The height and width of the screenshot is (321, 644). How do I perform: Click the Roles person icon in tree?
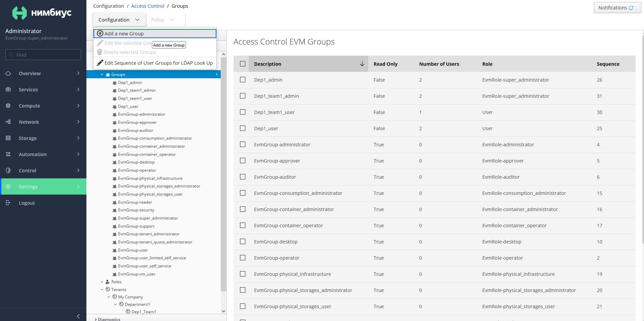(108, 282)
